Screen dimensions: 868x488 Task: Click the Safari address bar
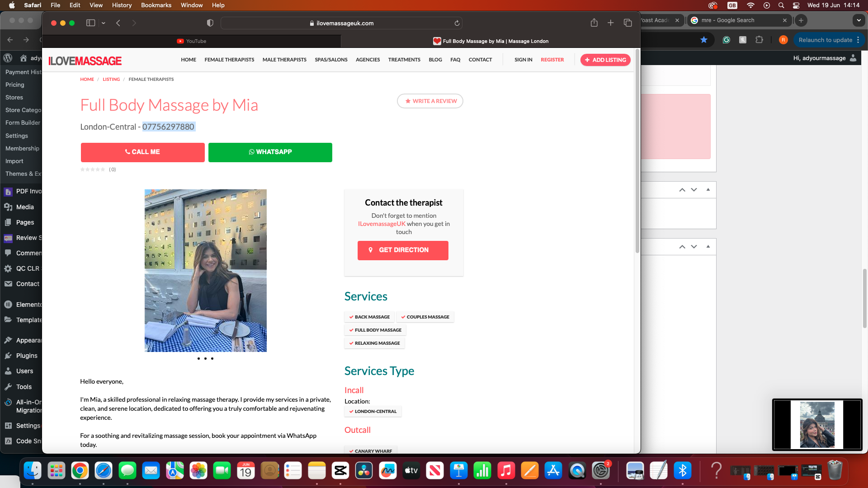342,23
